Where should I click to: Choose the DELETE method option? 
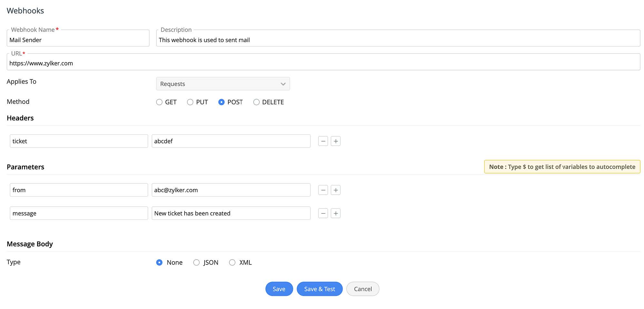coord(257,102)
